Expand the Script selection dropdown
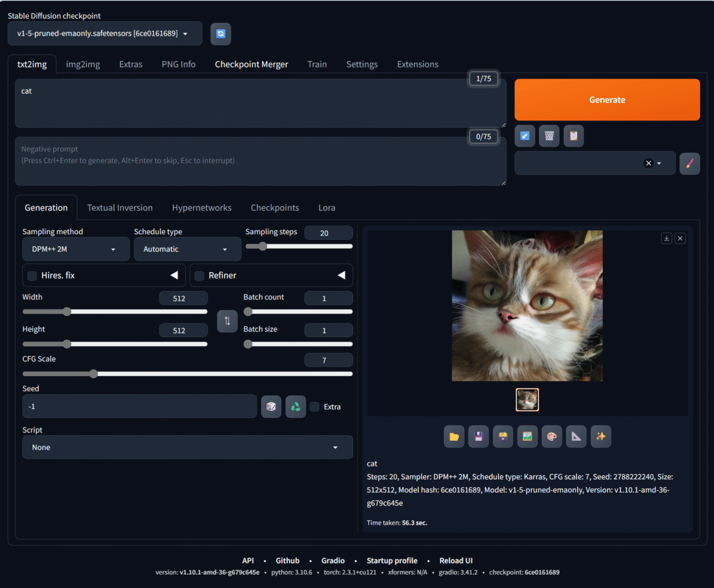 pos(187,447)
